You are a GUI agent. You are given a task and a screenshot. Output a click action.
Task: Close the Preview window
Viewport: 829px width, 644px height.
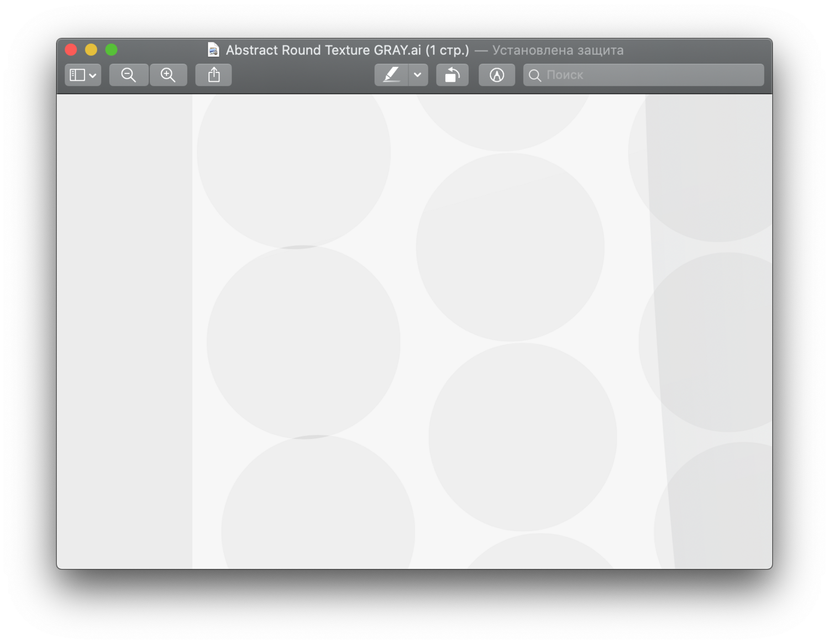pyautogui.click(x=71, y=50)
